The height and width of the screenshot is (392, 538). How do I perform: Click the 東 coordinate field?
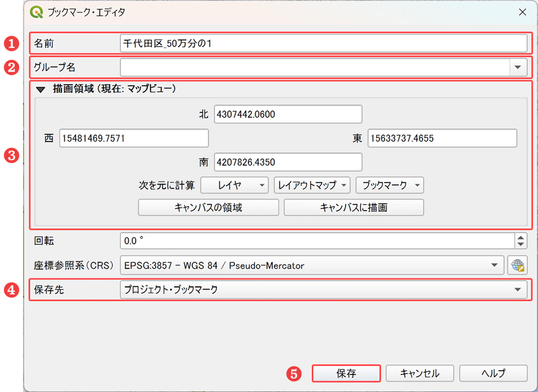442,138
